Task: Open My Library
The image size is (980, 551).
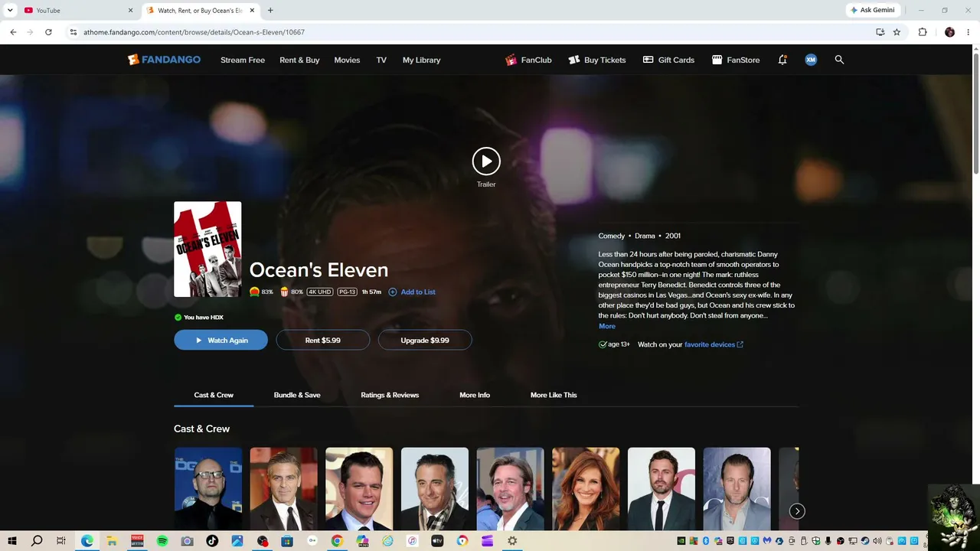Action: [x=422, y=60]
